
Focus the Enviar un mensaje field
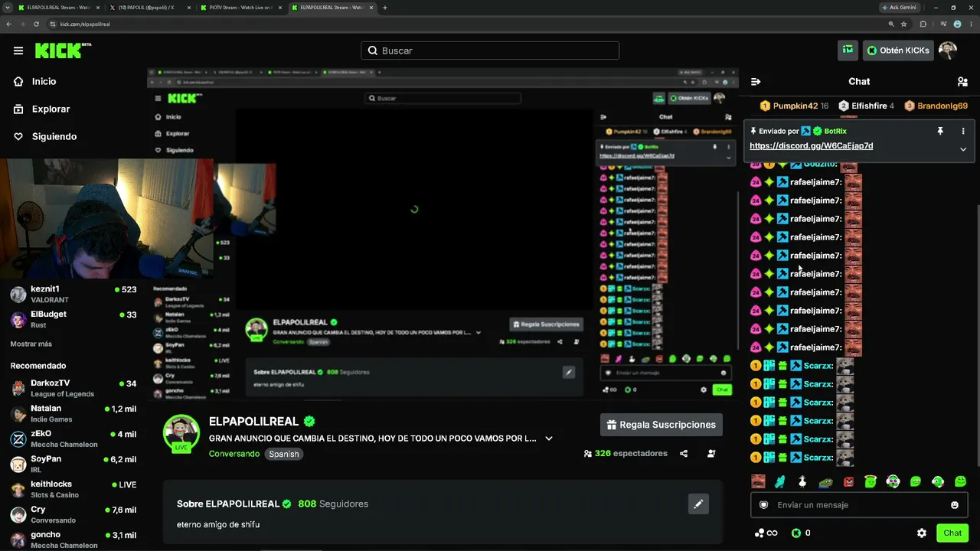(x=859, y=505)
